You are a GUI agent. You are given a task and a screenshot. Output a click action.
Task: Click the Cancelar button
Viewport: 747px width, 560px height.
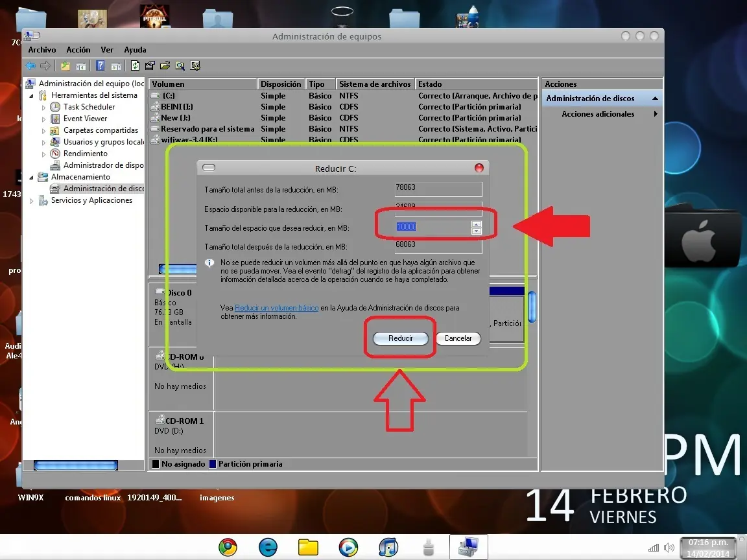click(x=458, y=338)
